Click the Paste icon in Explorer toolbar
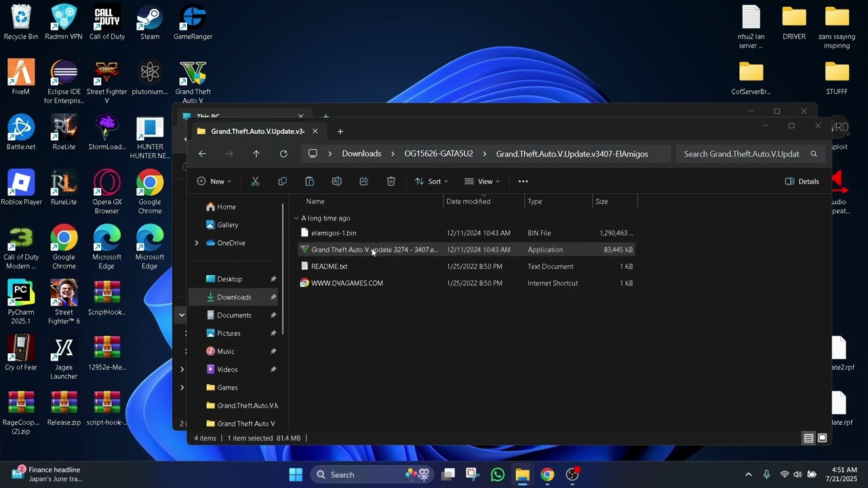 click(309, 182)
